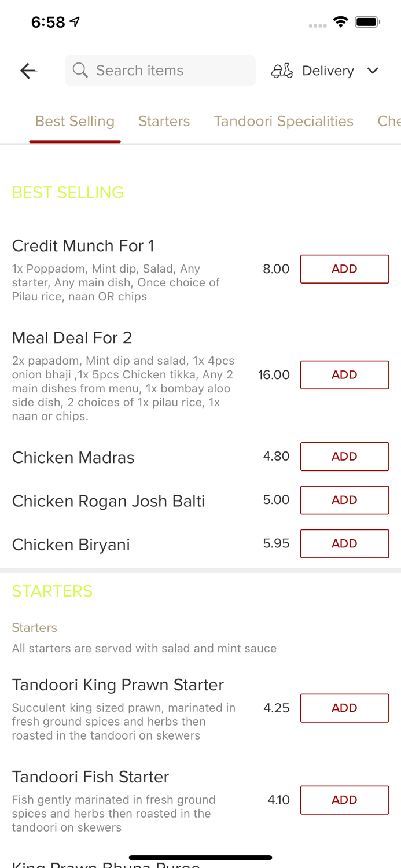Screen dimensions: 401x868
Task: Select the Best Selling tab
Action: coord(75,121)
